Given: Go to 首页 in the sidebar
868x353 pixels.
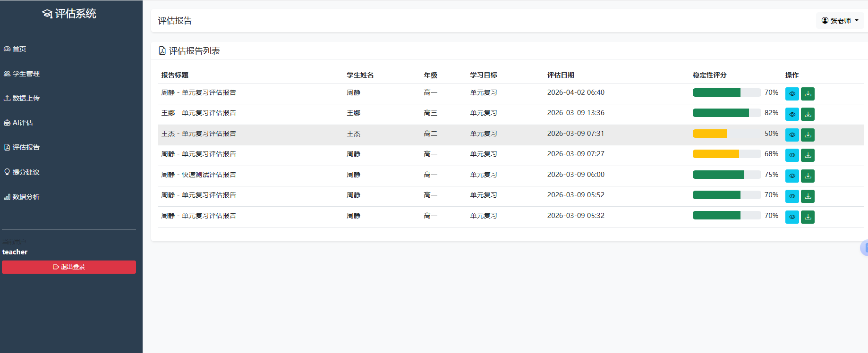Looking at the screenshot, I should (15, 49).
